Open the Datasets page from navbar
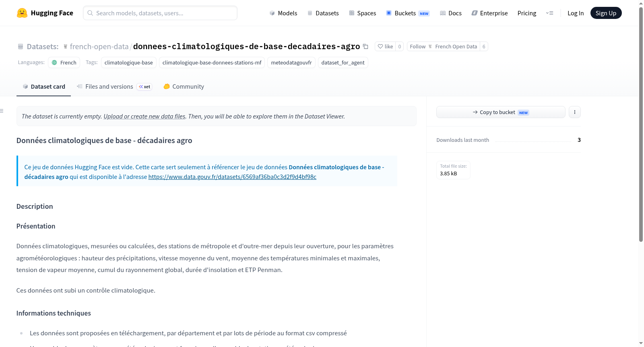The width and height of the screenshot is (644, 347). pos(323,13)
